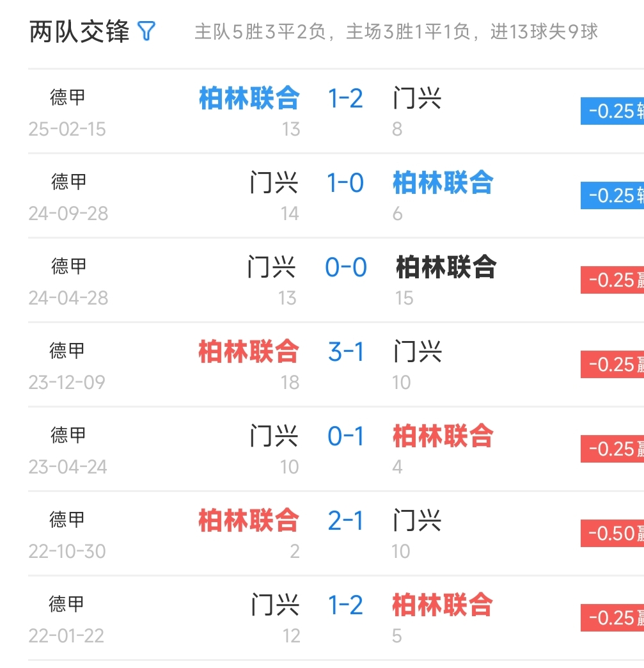644x668 pixels.
Task: Click the blue -0.25 handicap badge on 25-02-15 row
Action: pos(612,111)
